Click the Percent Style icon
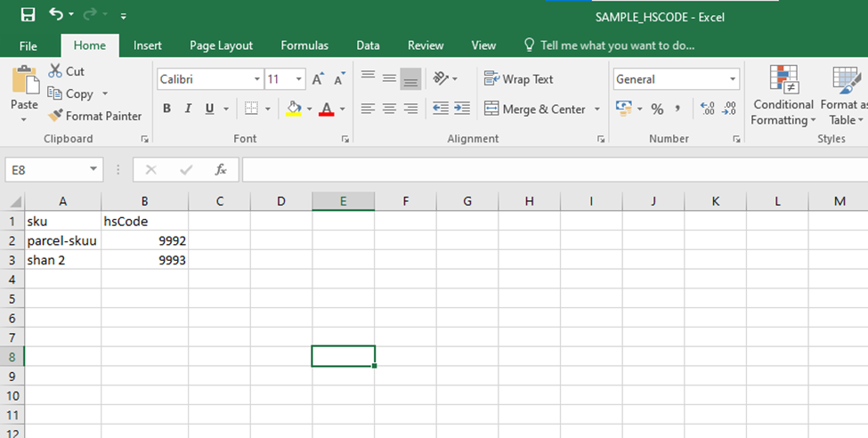 [657, 109]
